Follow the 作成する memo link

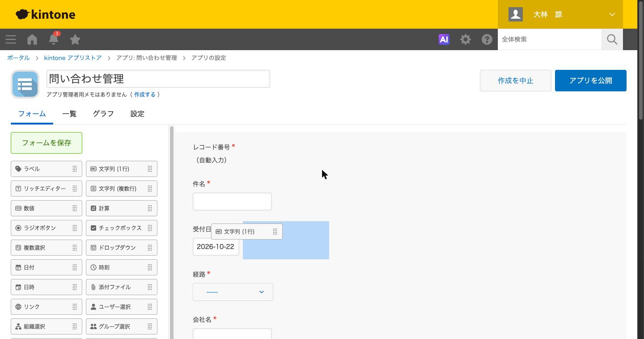145,94
